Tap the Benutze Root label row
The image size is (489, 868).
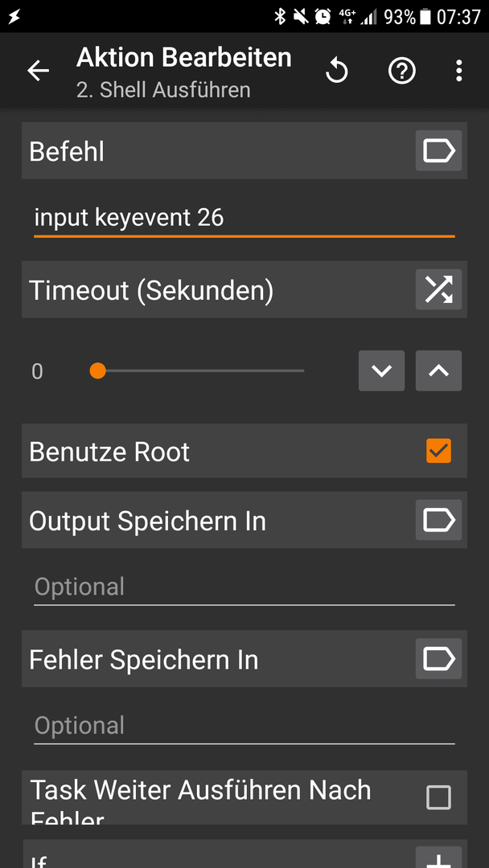click(x=244, y=451)
